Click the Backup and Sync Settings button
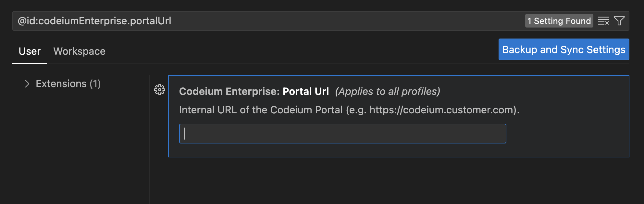This screenshot has width=644, height=204. pyautogui.click(x=564, y=50)
